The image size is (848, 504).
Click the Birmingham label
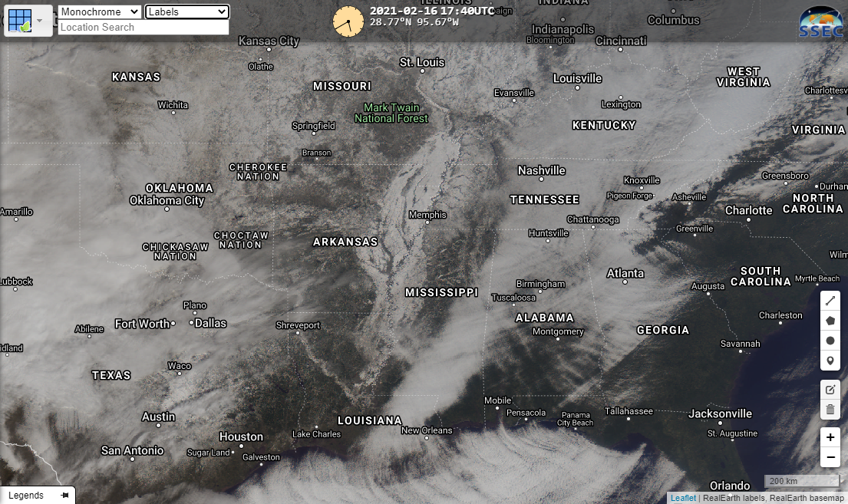pos(540,284)
